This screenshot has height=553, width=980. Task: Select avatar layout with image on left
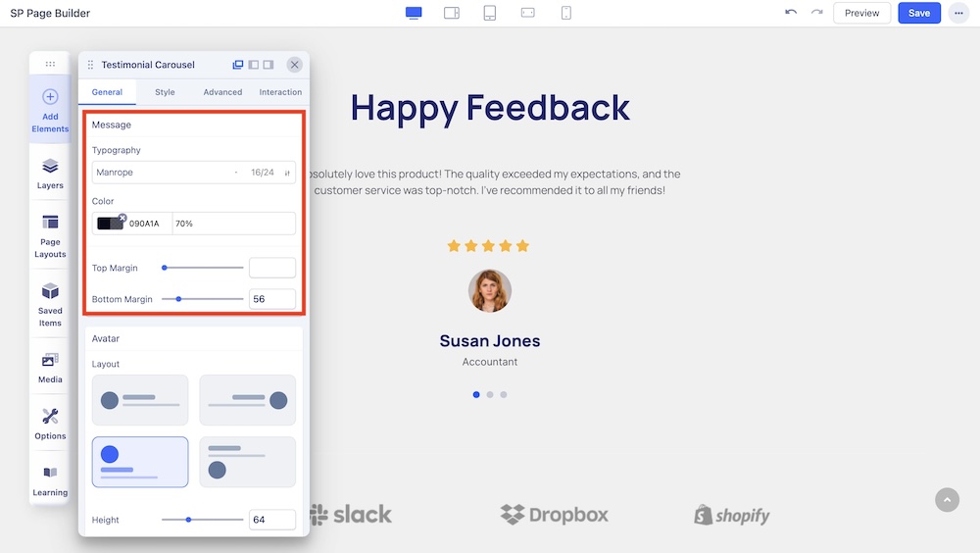[x=140, y=400]
